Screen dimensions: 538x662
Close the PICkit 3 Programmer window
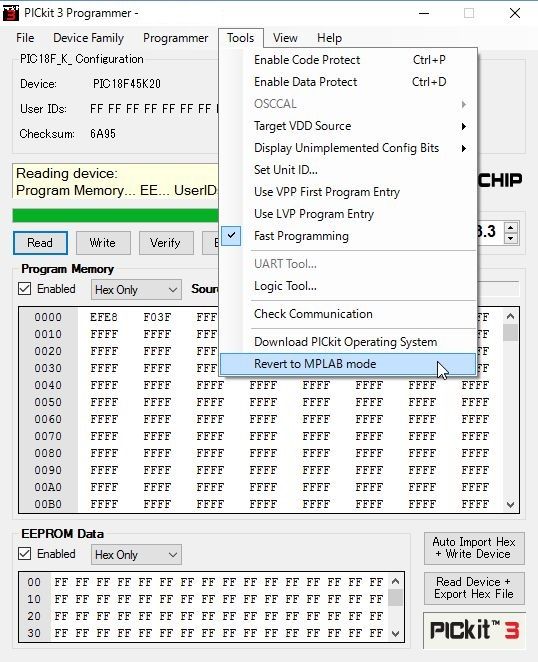point(514,13)
